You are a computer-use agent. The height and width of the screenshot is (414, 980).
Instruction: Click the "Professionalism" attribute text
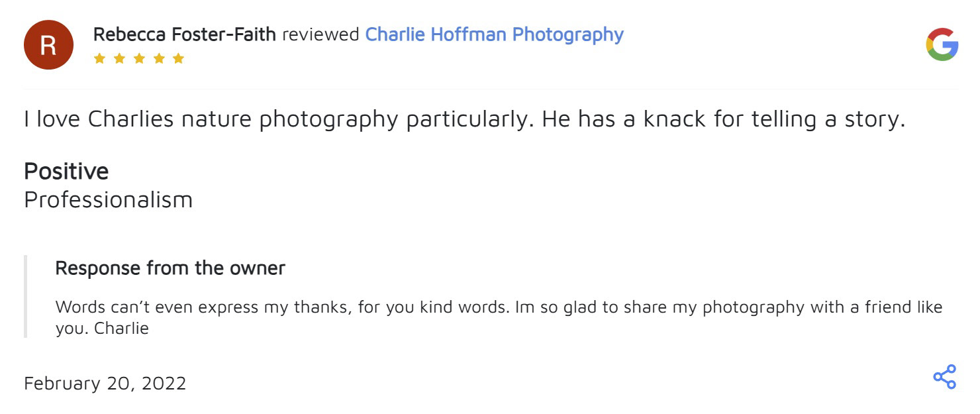(108, 199)
